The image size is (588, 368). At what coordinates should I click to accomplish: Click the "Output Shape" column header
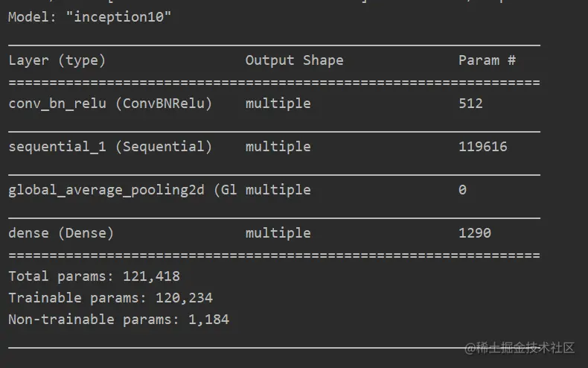(294, 60)
